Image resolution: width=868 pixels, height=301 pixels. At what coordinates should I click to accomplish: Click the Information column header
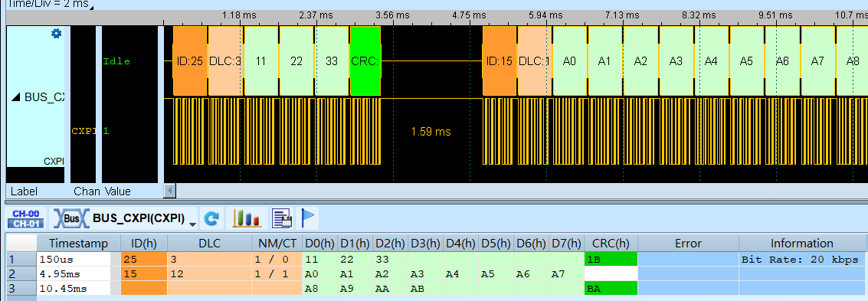pos(801,243)
